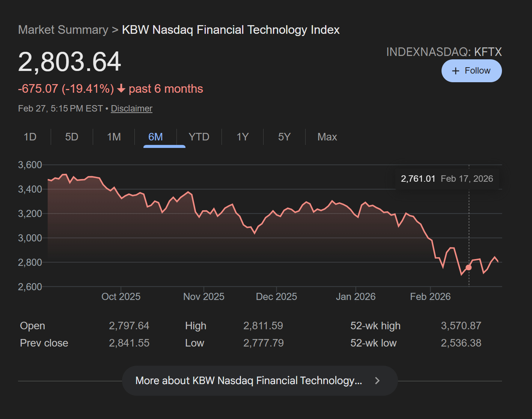Click the 52-wk high value 3,570.87
Screen dimensions: 532x419
(x=461, y=326)
